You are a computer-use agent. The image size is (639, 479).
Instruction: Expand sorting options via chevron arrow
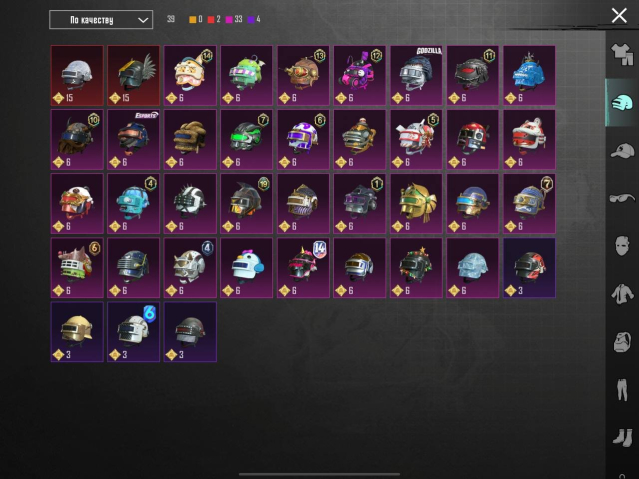pyautogui.click(x=143, y=20)
